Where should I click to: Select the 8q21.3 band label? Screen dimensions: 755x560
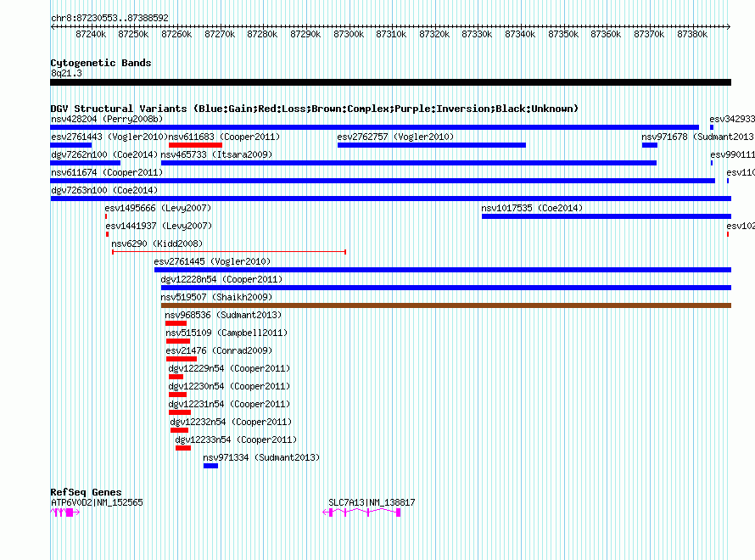click(66, 73)
